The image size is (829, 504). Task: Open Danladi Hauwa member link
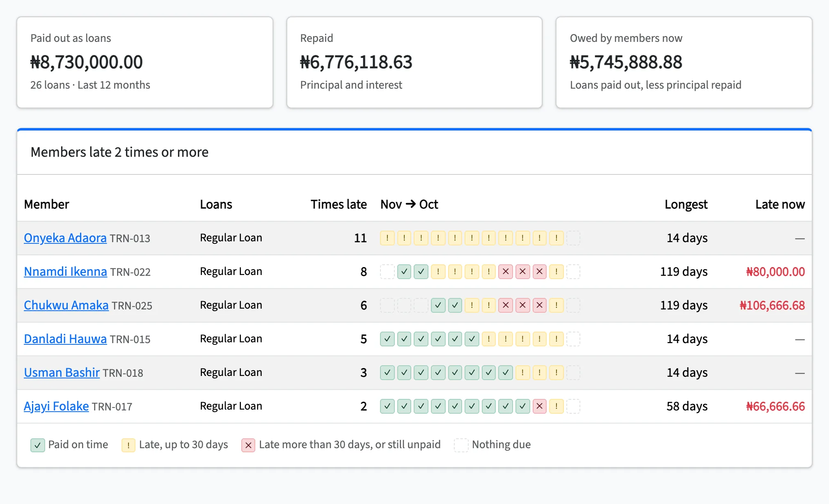click(65, 339)
